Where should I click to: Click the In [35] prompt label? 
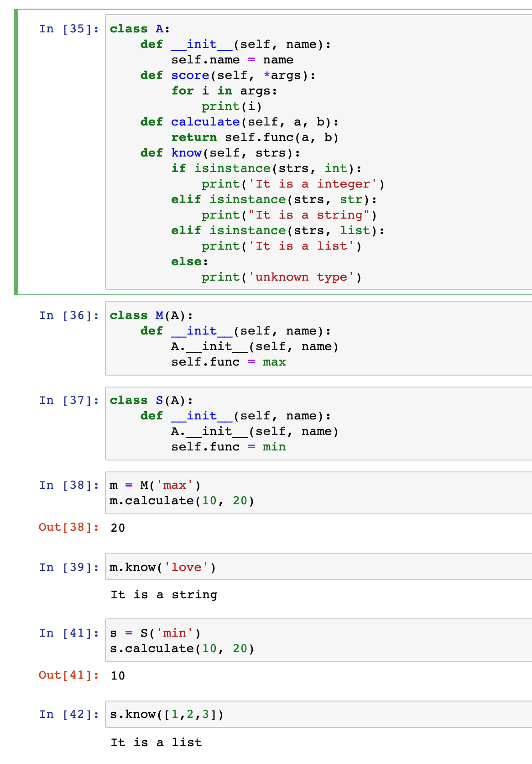pyautogui.click(x=69, y=29)
